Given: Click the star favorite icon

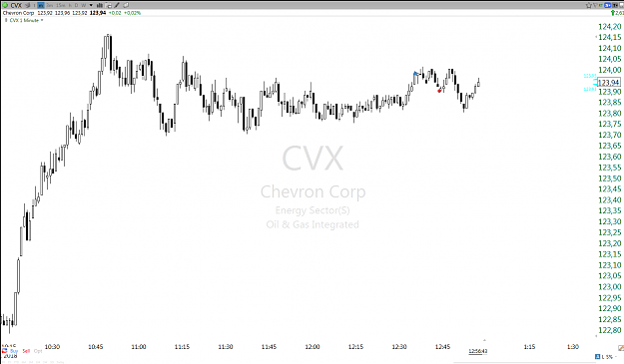Looking at the screenshot, I should [x=589, y=5].
